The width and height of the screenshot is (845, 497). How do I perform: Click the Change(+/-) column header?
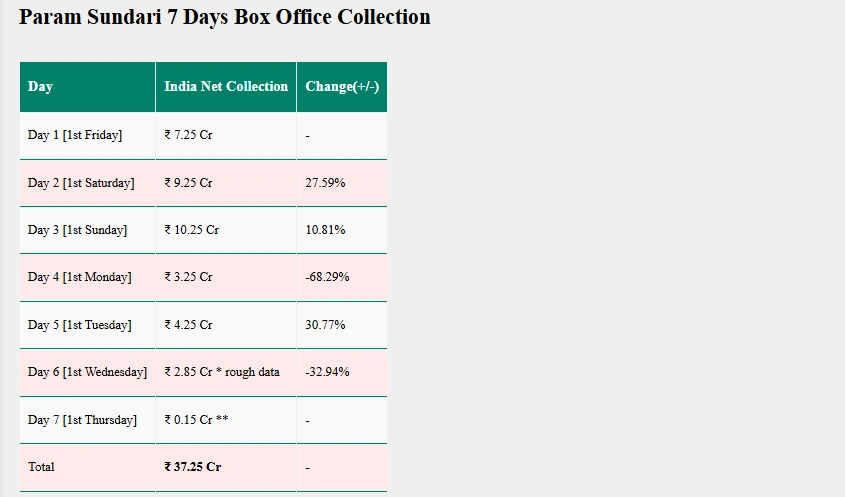342,87
